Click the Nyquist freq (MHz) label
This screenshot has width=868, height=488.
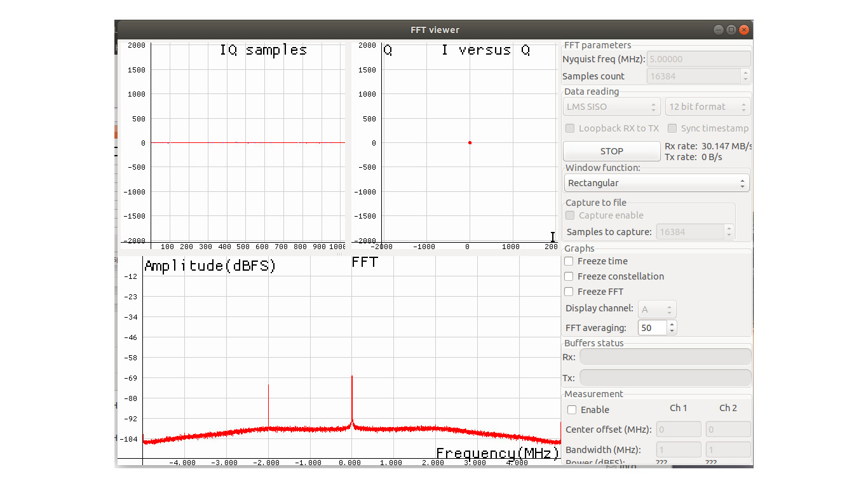[604, 59]
